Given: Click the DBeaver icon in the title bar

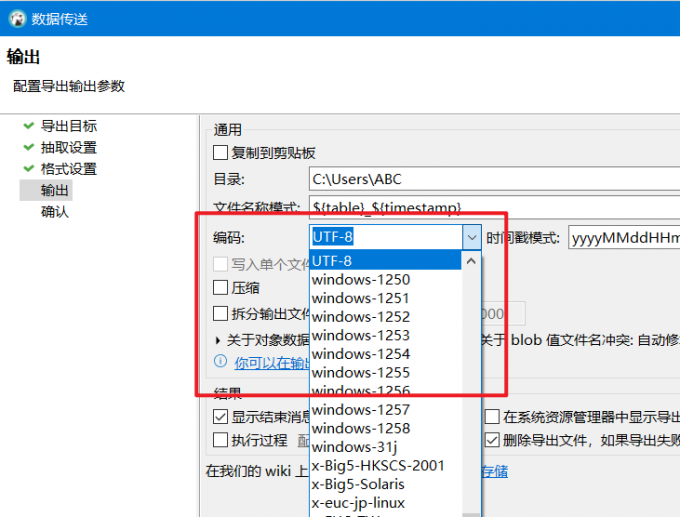Looking at the screenshot, I should coord(14,18).
